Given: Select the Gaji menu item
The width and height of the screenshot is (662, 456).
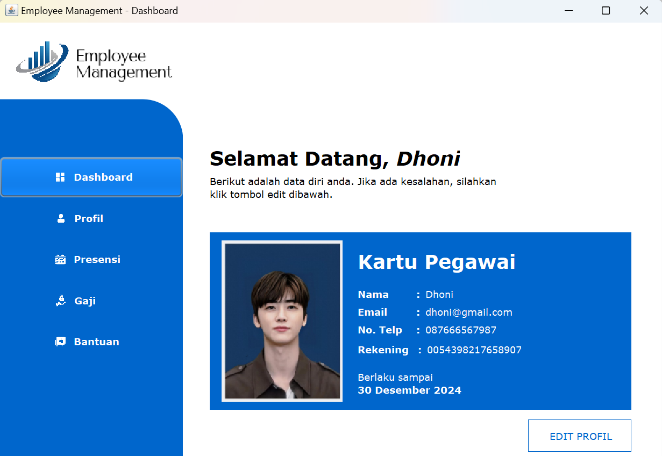Looking at the screenshot, I should pyautogui.click(x=84, y=300).
